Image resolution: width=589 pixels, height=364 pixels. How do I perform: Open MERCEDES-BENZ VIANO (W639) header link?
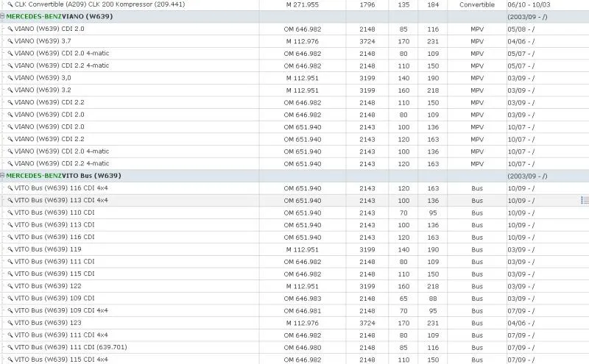tap(60, 16)
